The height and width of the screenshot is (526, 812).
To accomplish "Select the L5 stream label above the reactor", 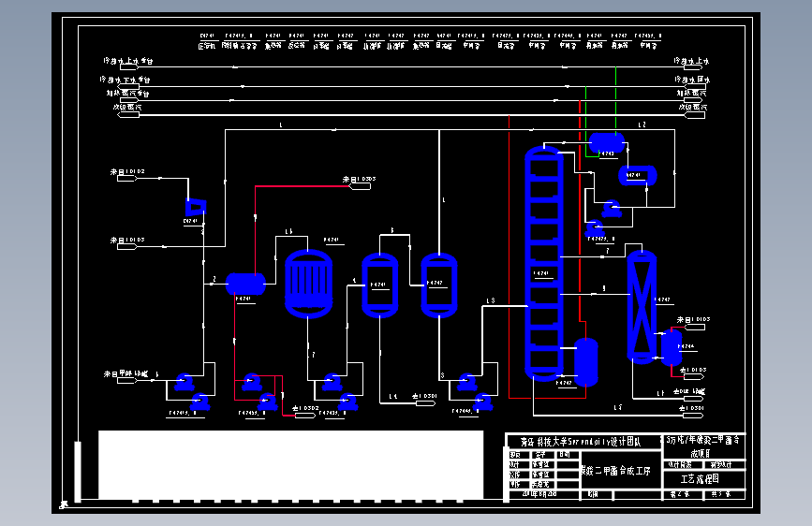I will [x=289, y=231].
